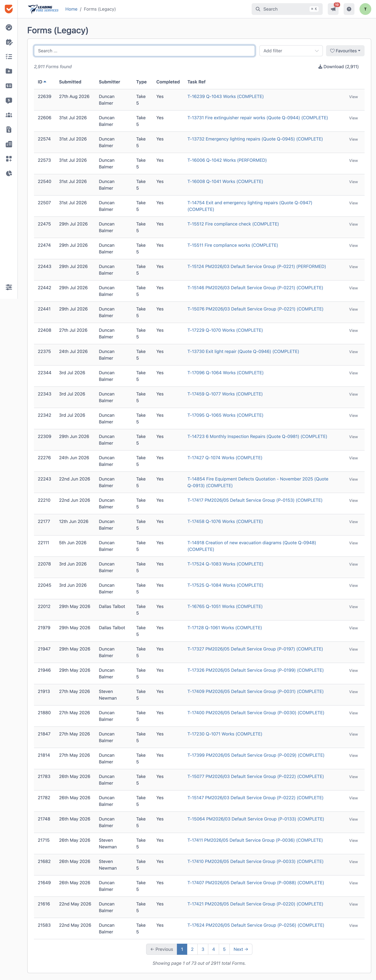Open the settings sliders icon in sidebar
The width and height of the screenshot is (376, 980).
pos(9,287)
